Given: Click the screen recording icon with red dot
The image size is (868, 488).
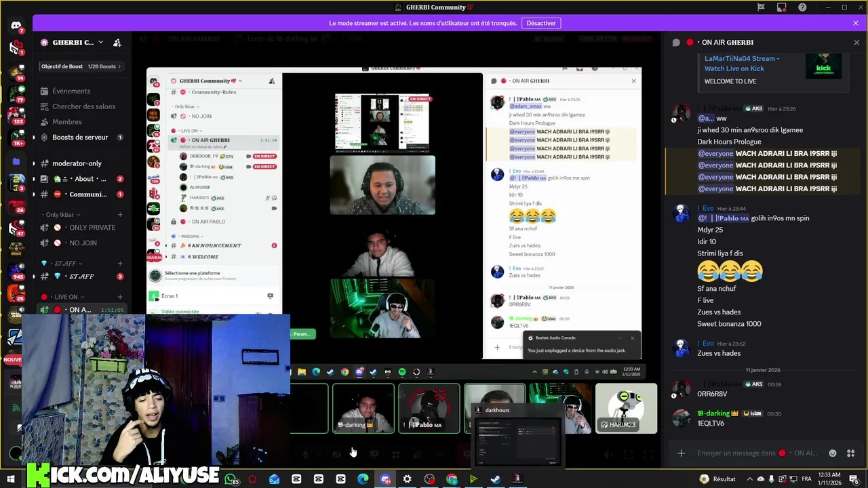Looking at the screenshot, I should tap(782, 7).
